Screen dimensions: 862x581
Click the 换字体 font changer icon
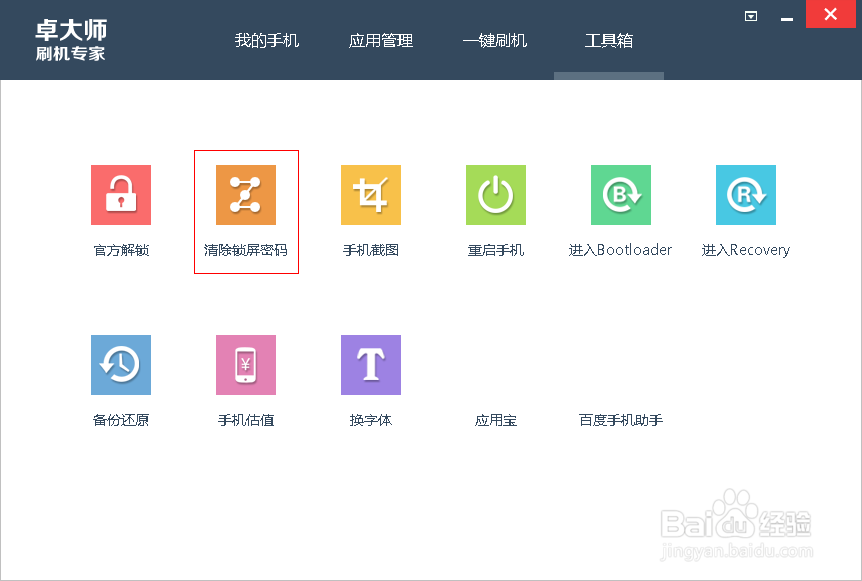tap(370, 364)
